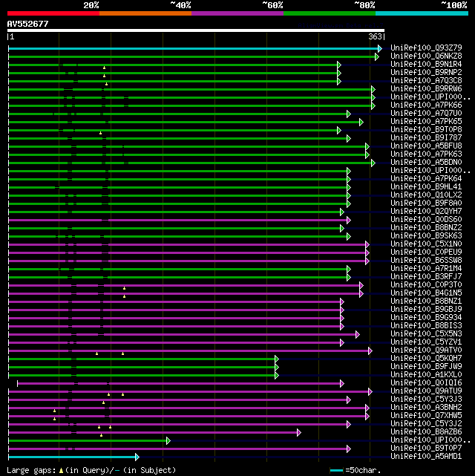Viewport: 475px width, 476px height.
Task: Click the yellow gap marker under the B9T0P8 row
Action: pos(100,133)
